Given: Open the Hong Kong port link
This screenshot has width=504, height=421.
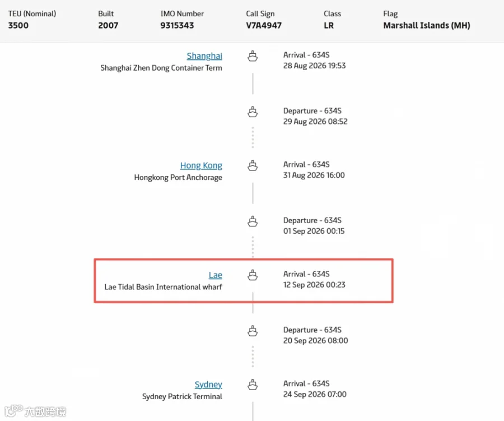Looking at the screenshot, I should click(x=201, y=165).
